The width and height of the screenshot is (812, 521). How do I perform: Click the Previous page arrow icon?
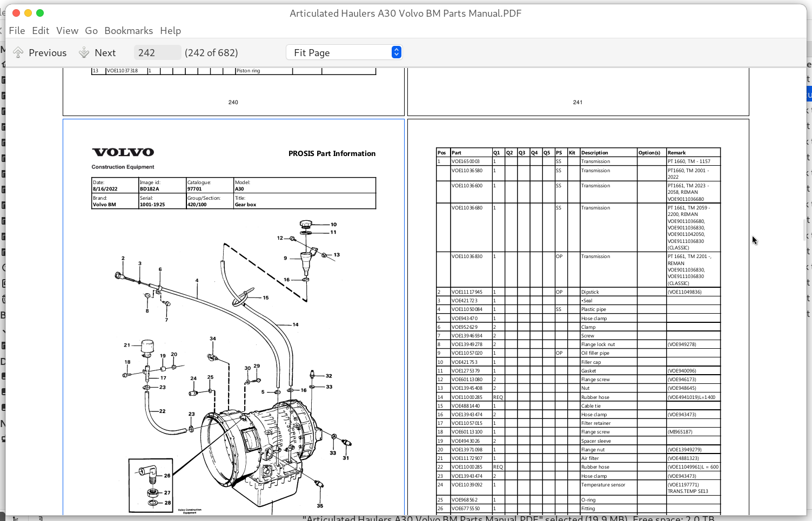point(18,51)
